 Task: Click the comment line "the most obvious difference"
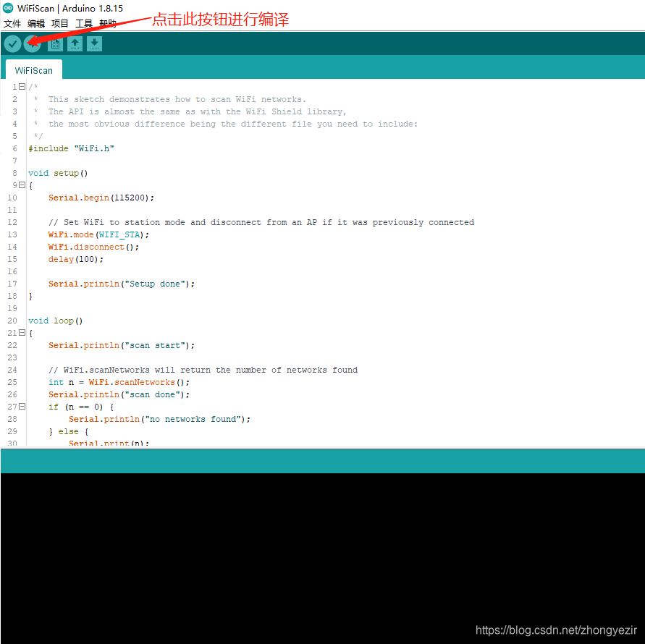coord(233,124)
